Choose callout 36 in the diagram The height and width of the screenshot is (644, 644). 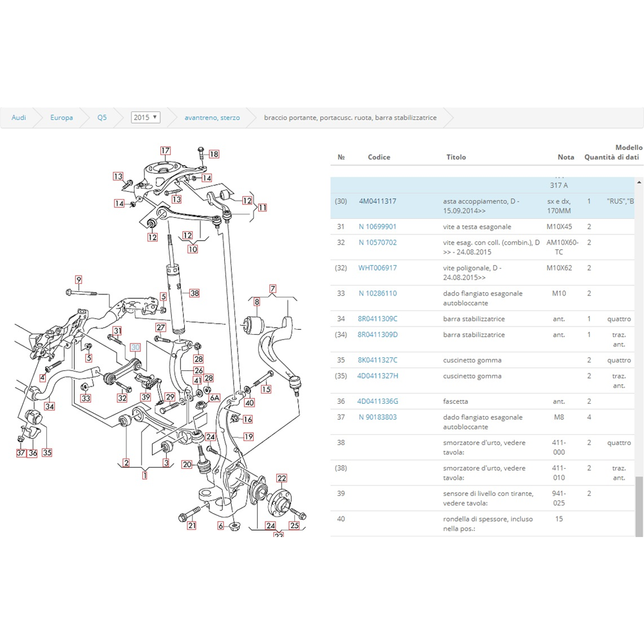33,453
